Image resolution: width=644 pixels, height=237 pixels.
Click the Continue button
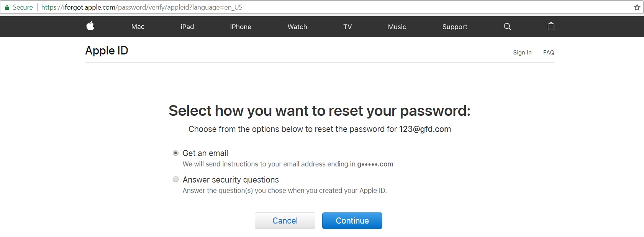pyautogui.click(x=352, y=221)
